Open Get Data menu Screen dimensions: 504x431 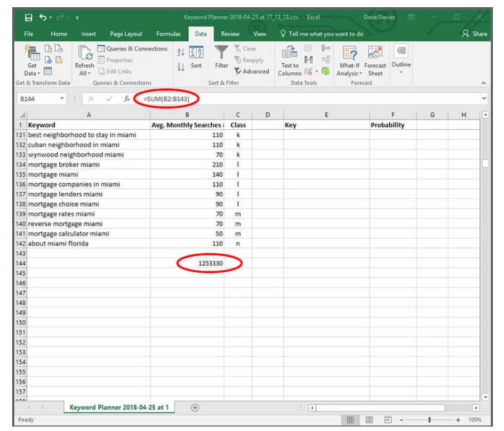click(32, 60)
